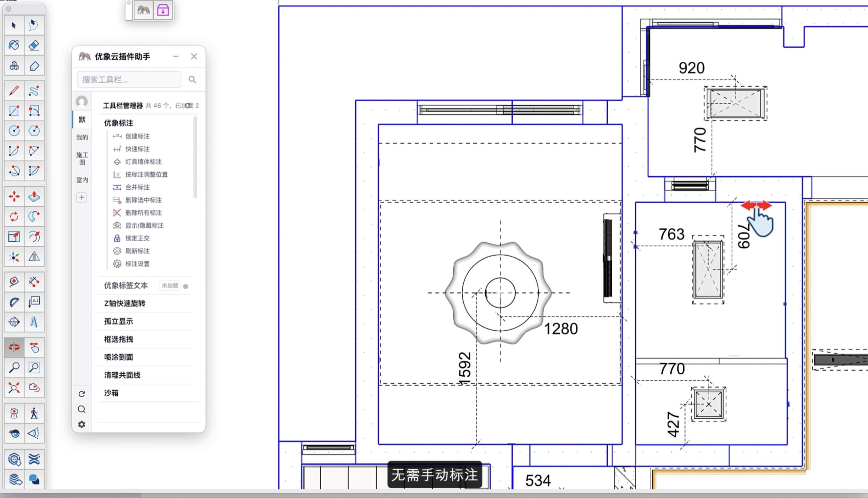Choose the Rotate tool
This screenshot has height=498, width=868.
pos(14,216)
